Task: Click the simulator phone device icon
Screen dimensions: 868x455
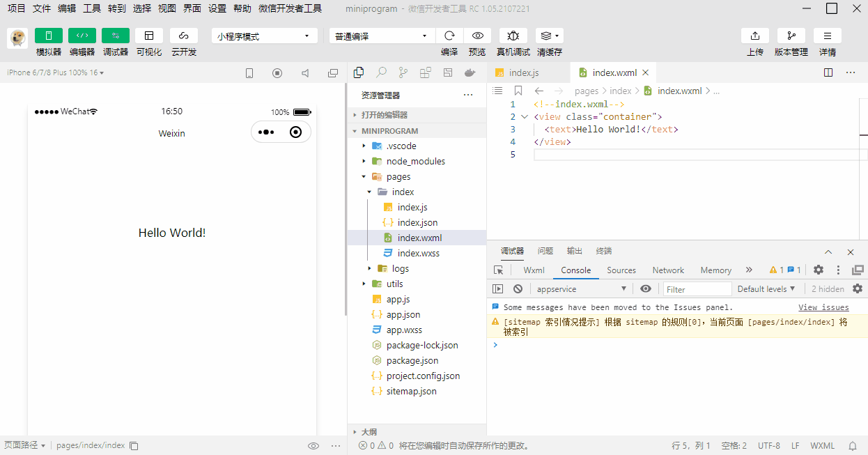Action: 249,72
